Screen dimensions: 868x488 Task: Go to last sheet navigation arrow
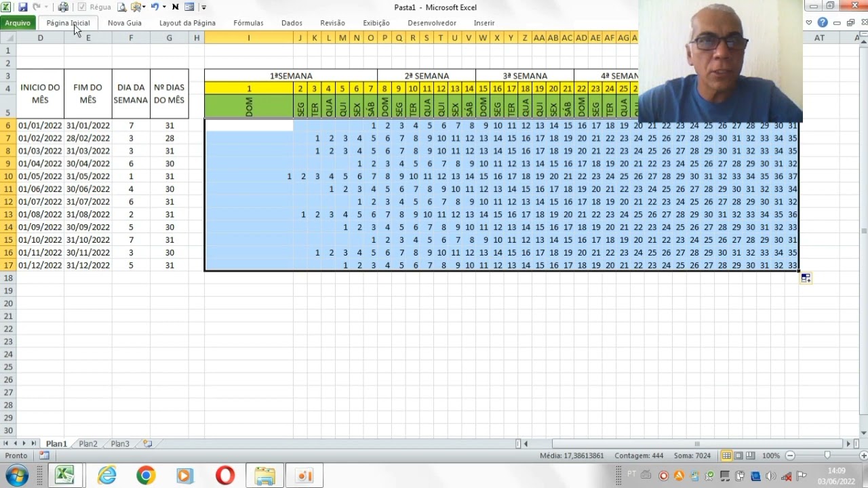[x=34, y=443]
